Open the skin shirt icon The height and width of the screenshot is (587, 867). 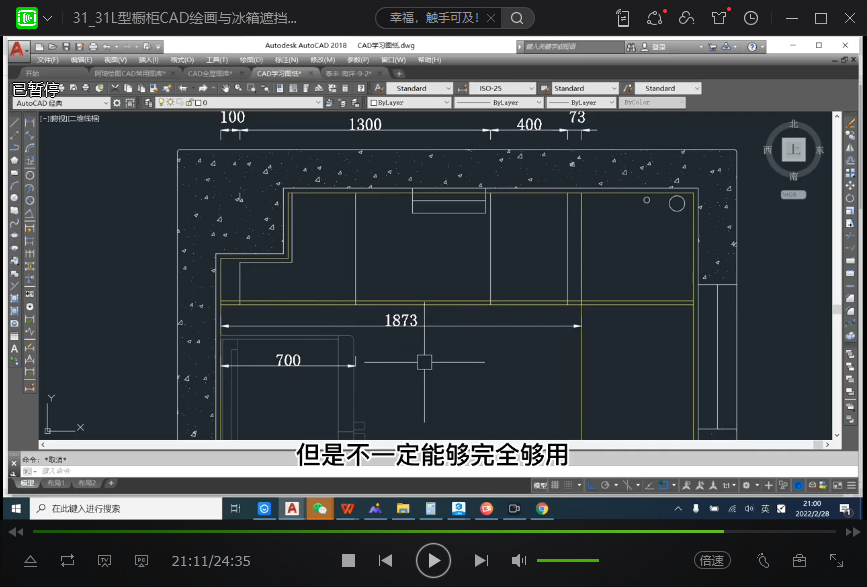click(x=718, y=18)
